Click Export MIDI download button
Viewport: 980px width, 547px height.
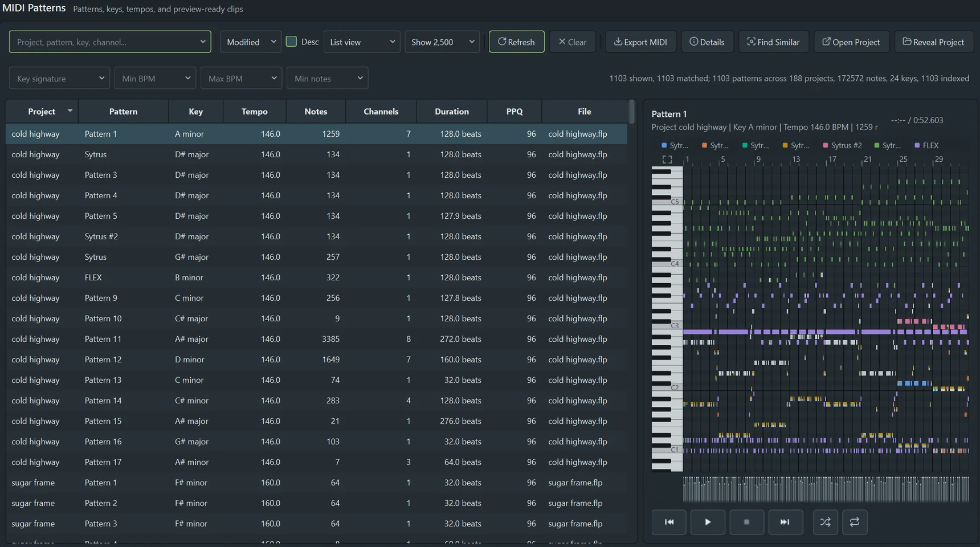pyautogui.click(x=640, y=42)
